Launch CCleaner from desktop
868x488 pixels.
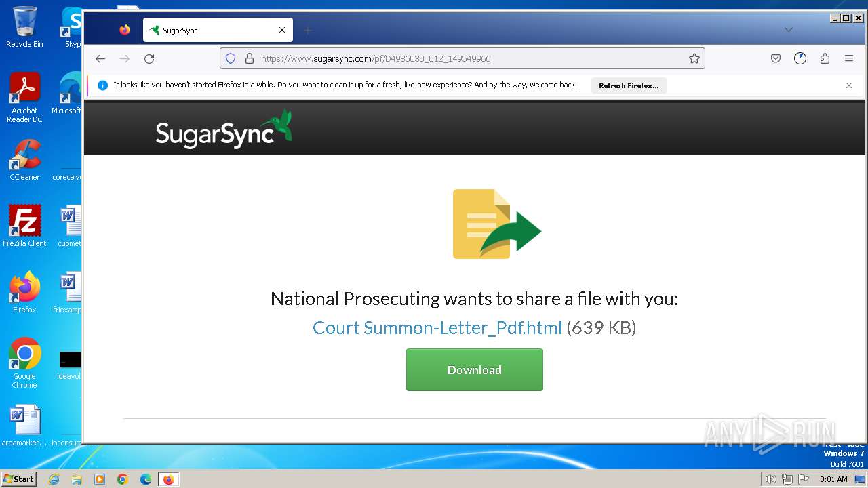(24, 160)
